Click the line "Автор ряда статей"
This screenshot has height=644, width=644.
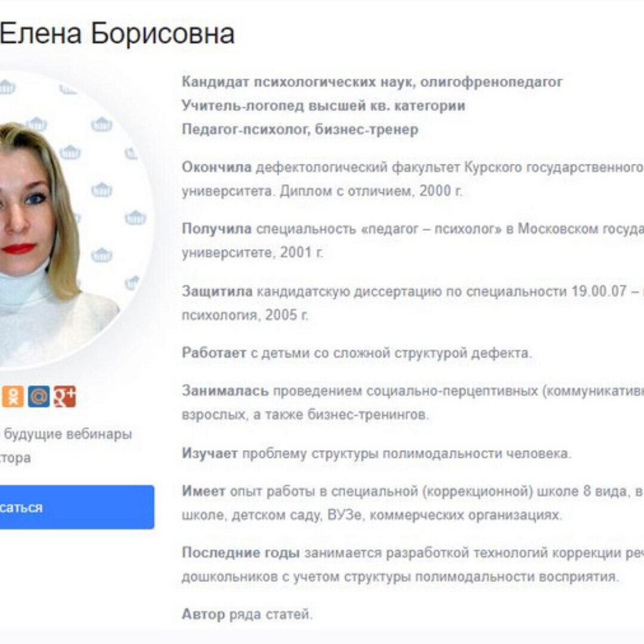[247, 614]
